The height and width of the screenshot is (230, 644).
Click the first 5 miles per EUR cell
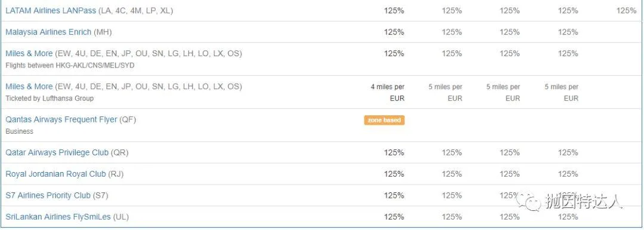pyautogui.click(x=445, y=93)
